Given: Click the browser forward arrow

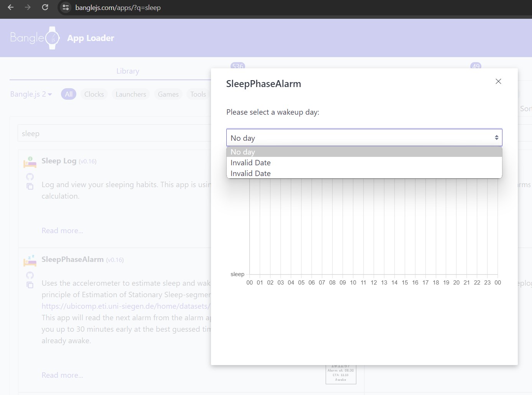Looking at the screenshot, I should (x=28, y=7).
